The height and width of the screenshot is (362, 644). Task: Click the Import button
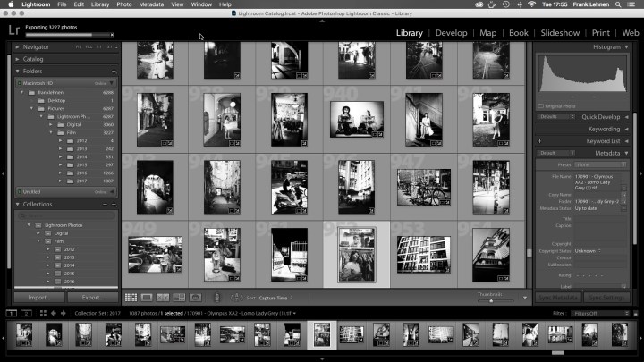pyautogui.click(x=40, y=297)
